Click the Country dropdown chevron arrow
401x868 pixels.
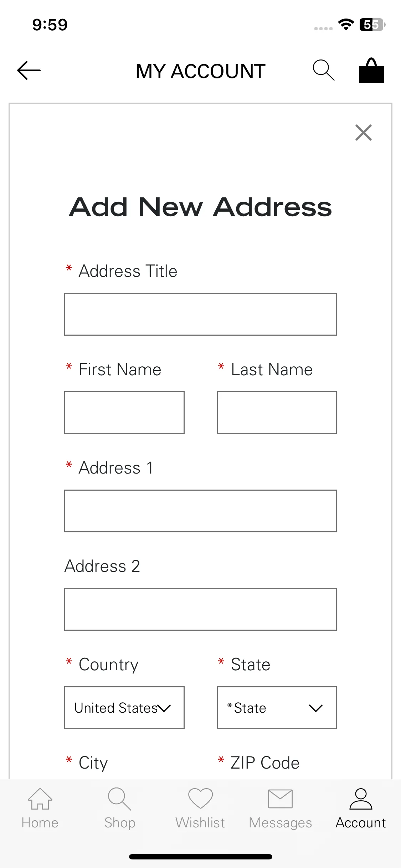pos(164,708)
